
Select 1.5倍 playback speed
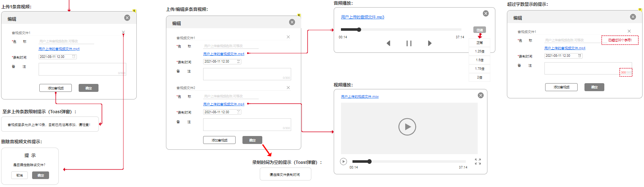point(479,60)
